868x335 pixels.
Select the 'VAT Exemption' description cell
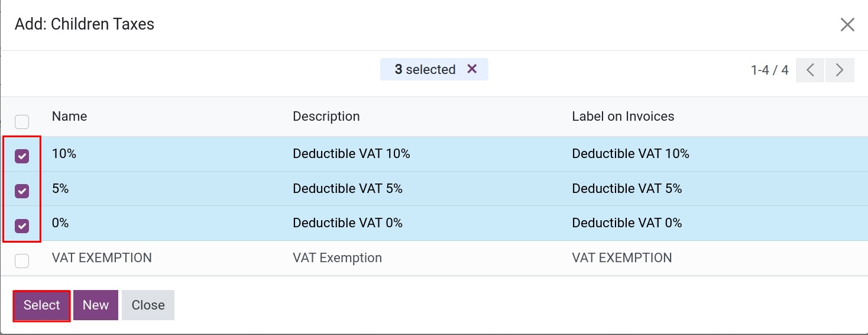point(337,258)
